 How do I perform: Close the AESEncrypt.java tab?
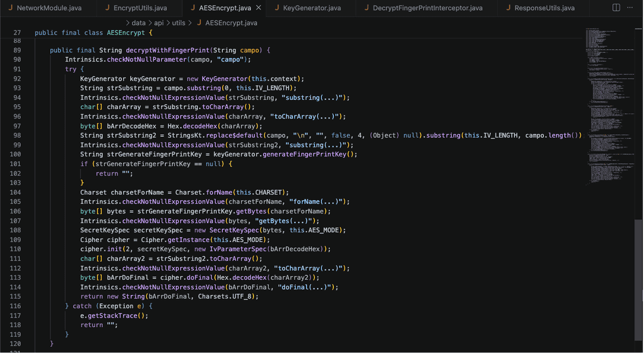tap(258, 8)
